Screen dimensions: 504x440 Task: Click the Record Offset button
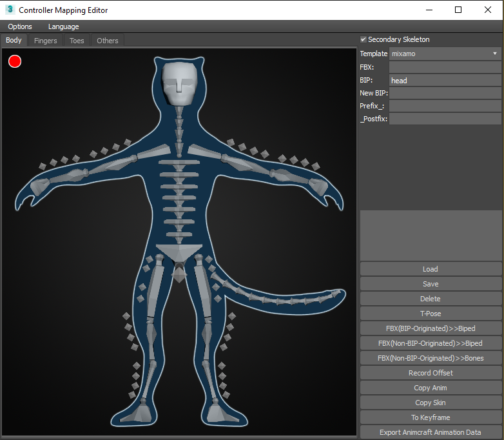coord(430,373)
